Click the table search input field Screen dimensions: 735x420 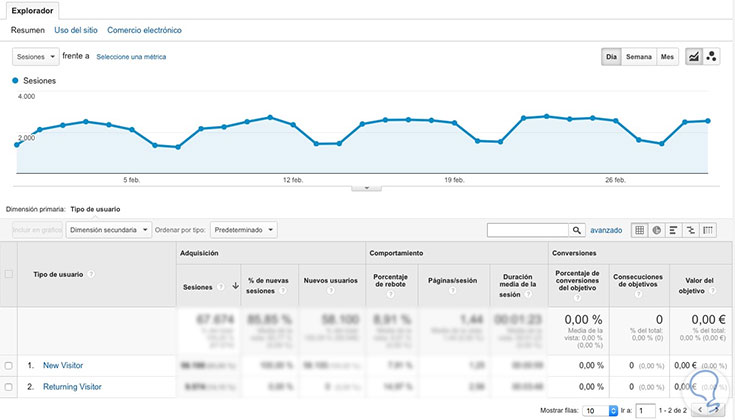[x=528, y=230]
